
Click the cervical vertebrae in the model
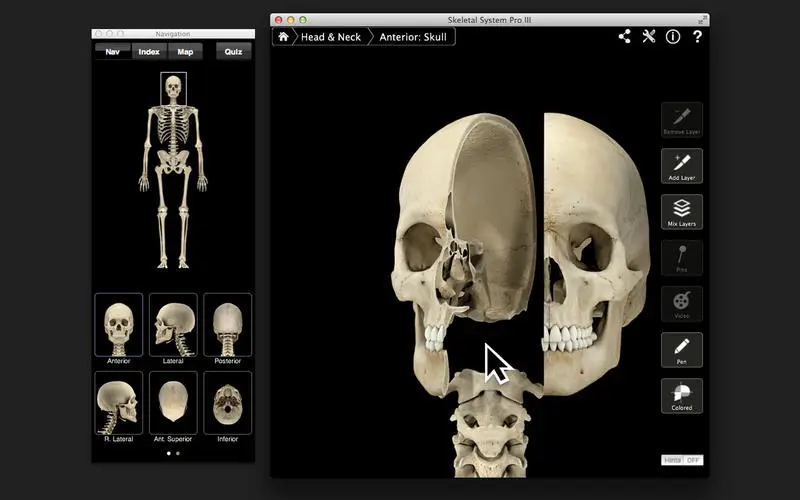(490, 423)
